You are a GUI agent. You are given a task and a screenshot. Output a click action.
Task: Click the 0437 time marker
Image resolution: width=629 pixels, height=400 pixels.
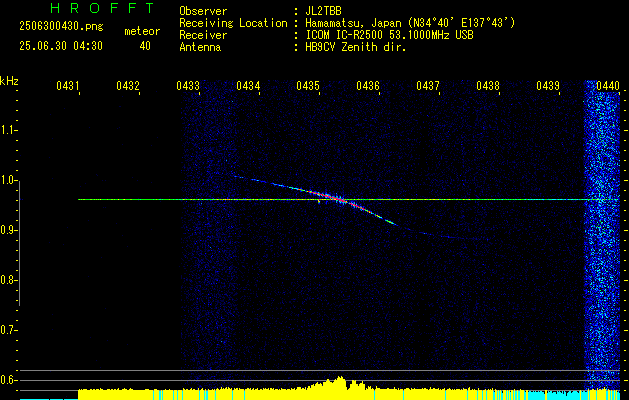(x=428, y=86)
